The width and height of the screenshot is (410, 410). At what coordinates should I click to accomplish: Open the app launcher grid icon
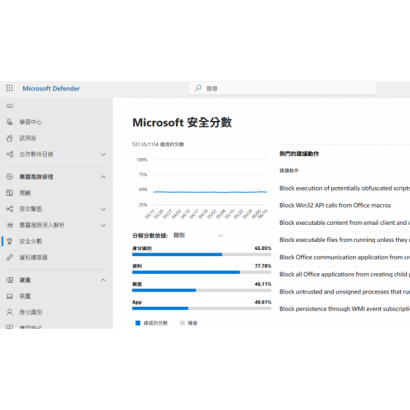coord(9,88)
